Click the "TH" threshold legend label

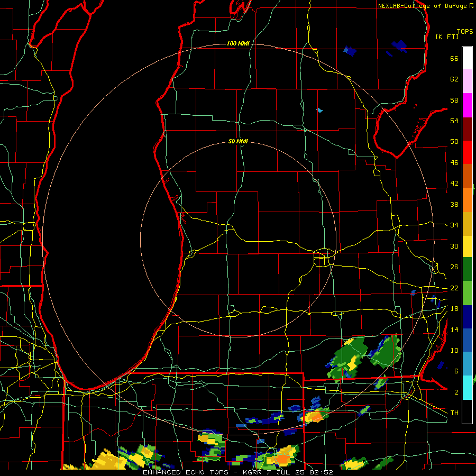(x=454, y=413)
